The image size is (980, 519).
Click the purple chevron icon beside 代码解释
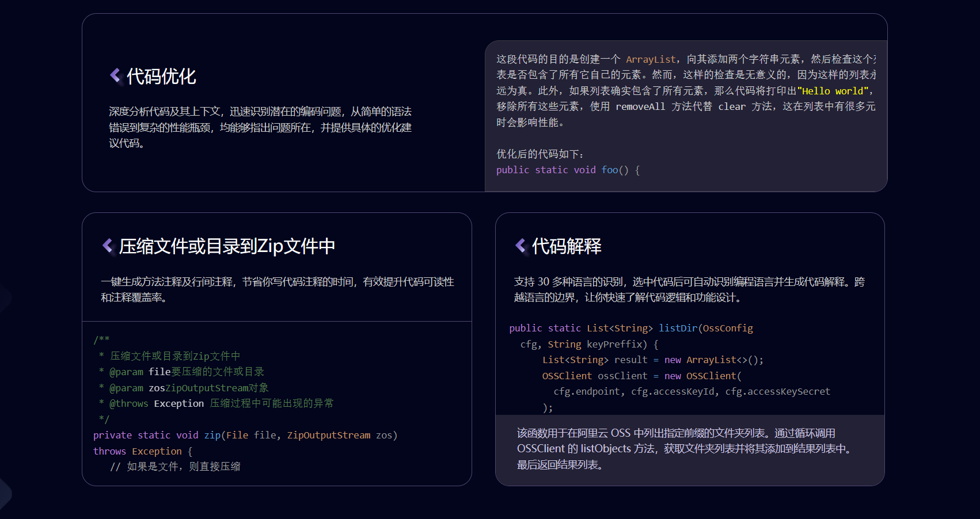point(521,246)
